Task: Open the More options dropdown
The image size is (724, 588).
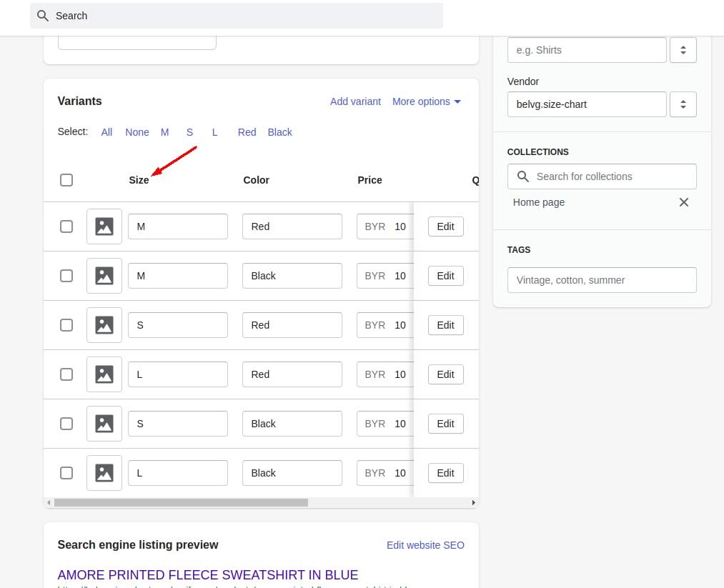Action: [427, 101]
